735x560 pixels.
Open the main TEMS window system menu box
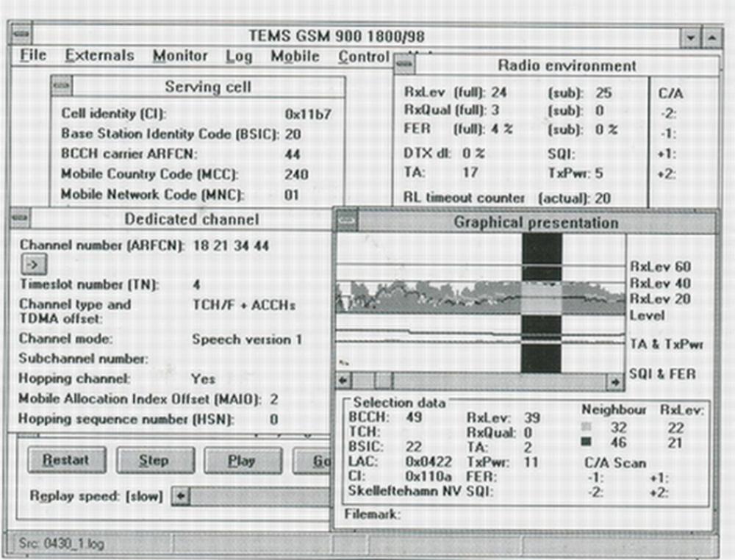click(x=21, y=33)
